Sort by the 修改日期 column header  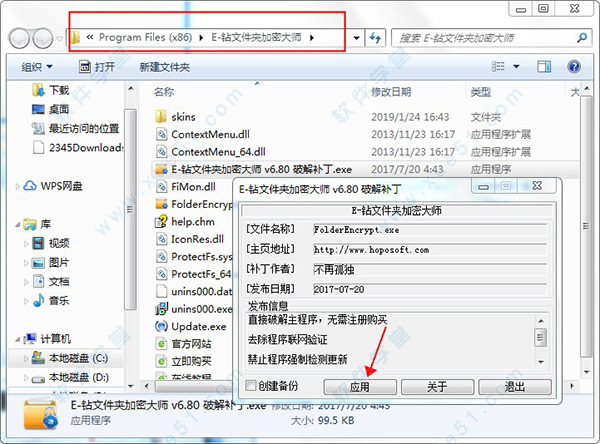[391, 92]
